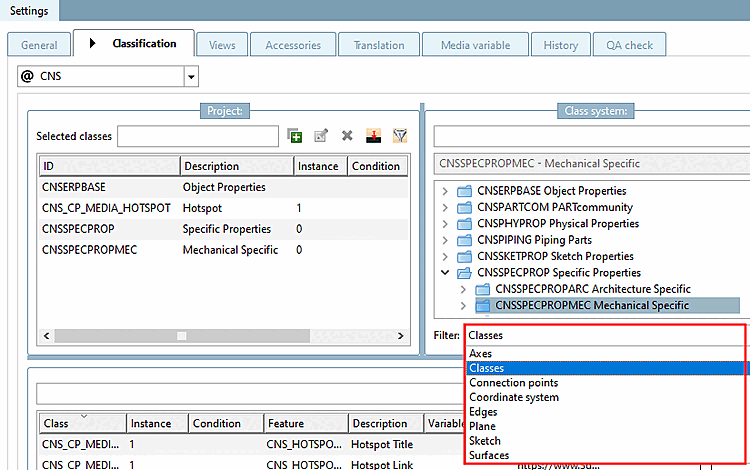This screenshot has width=750, height=470.
Task: Click the filter funnel icon in Project panel
Action: [400, 136]
